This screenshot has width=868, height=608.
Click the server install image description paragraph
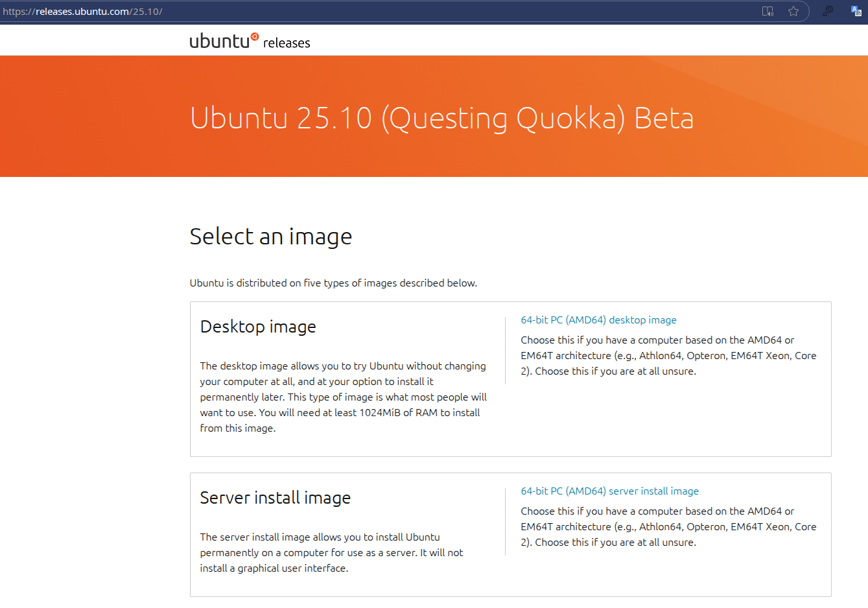331,552
